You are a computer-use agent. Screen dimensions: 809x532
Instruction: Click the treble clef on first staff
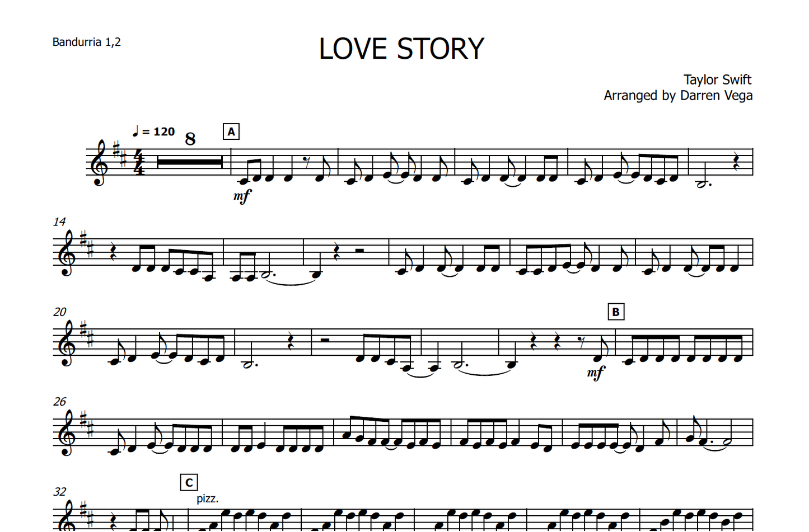coord(101,163)
